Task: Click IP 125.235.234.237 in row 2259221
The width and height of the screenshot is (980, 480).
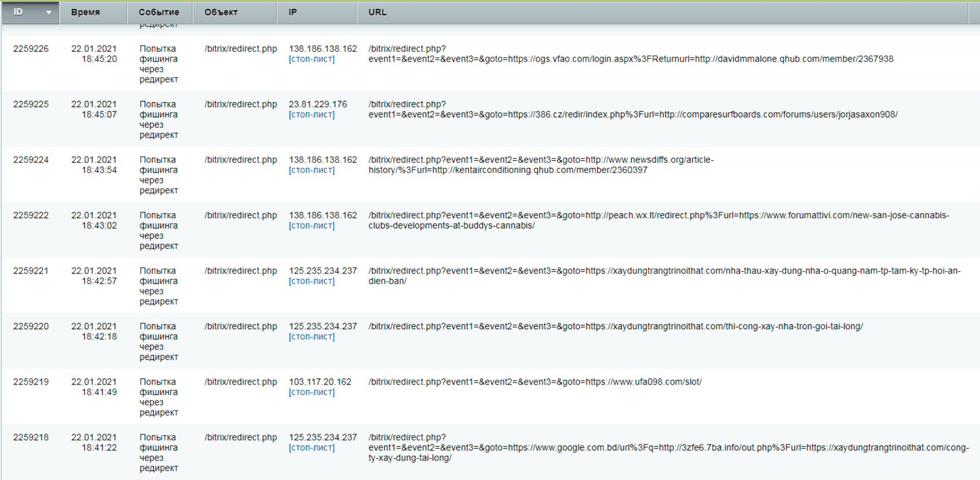Action: 323,271
